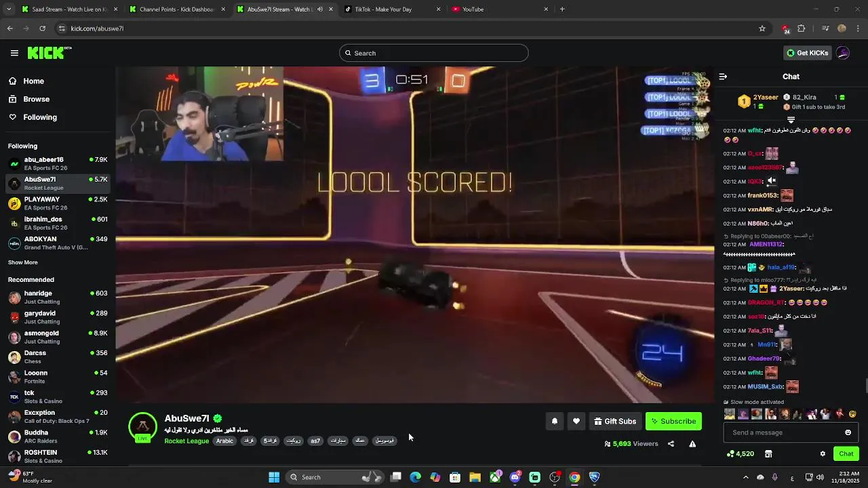Open PLAYAWAY channel in sidebar
868x488 pixels.
click(58, 203)
